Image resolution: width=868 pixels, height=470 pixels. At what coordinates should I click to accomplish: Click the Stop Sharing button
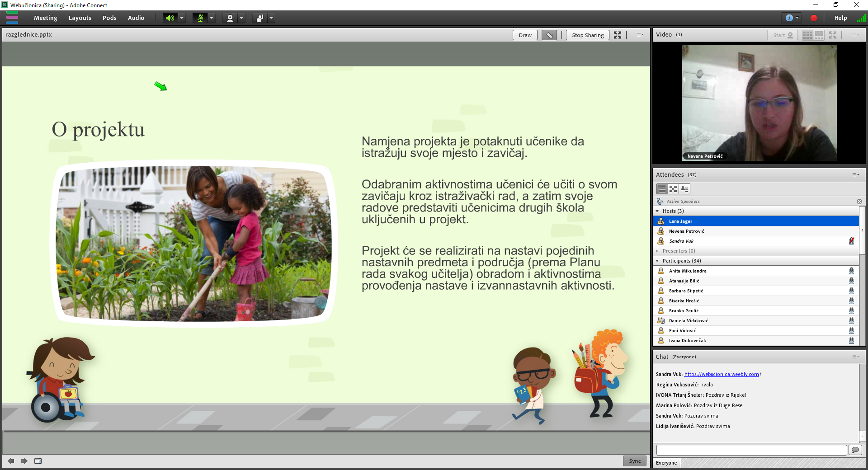pos(587,35)
